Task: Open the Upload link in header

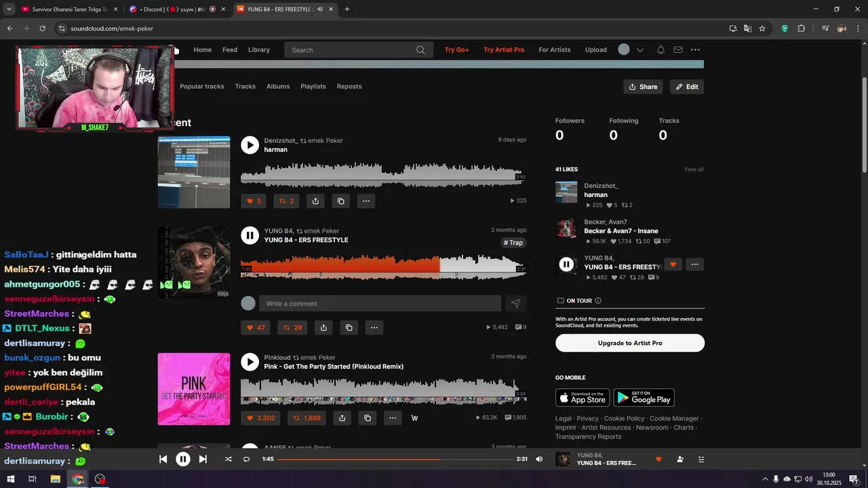Action: pos(596,49)
